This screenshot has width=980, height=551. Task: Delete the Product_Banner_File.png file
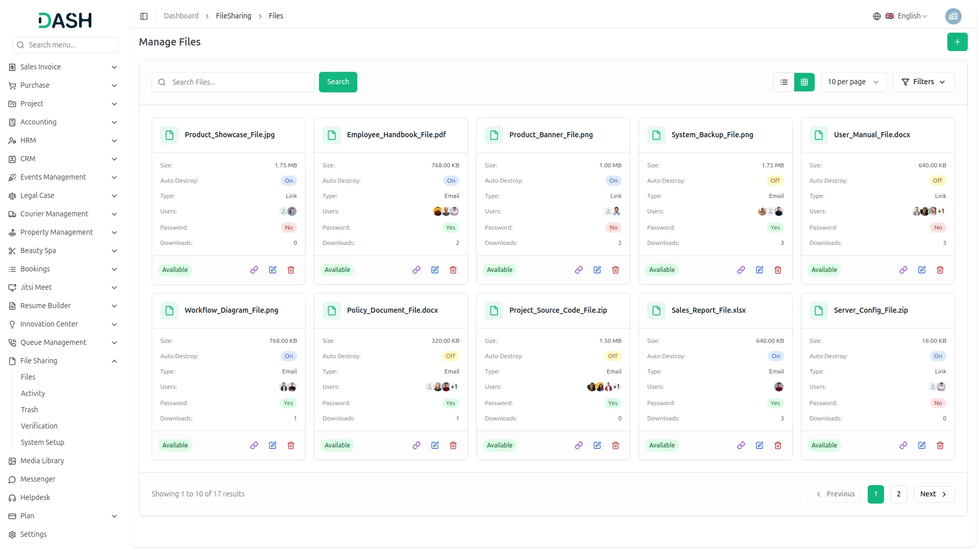[x=615, y=270]
